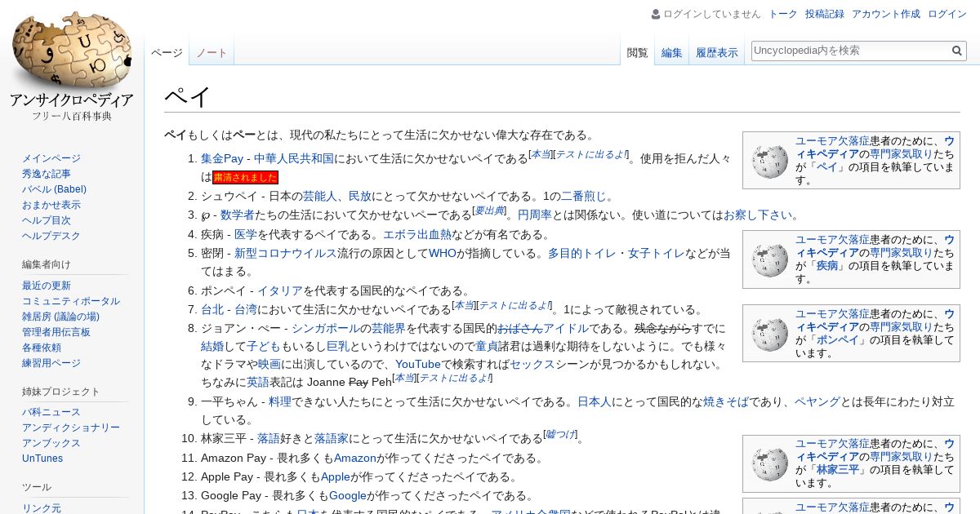Open the 円周率 link
Image resolution: width=980 pixels, height=514 pixels.
coord(537,215)
